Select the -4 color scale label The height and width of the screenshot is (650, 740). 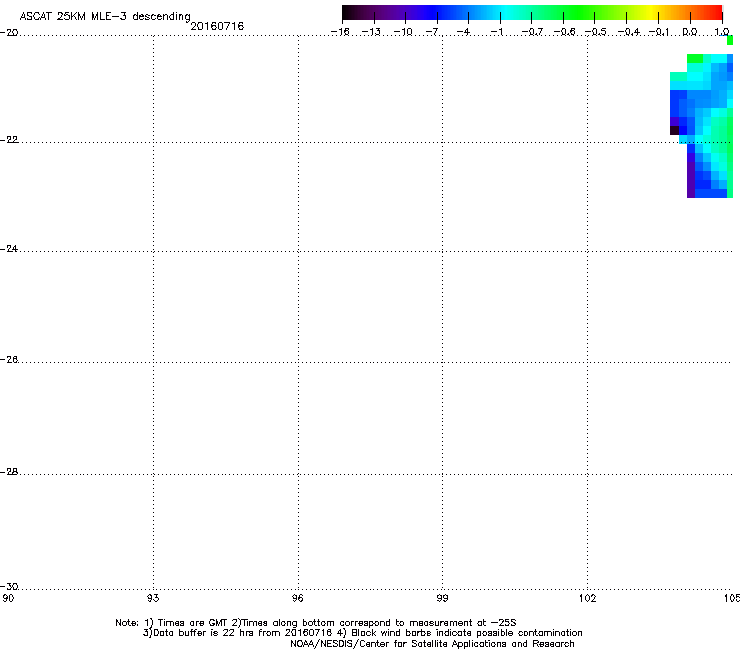[x=465, y=32]
